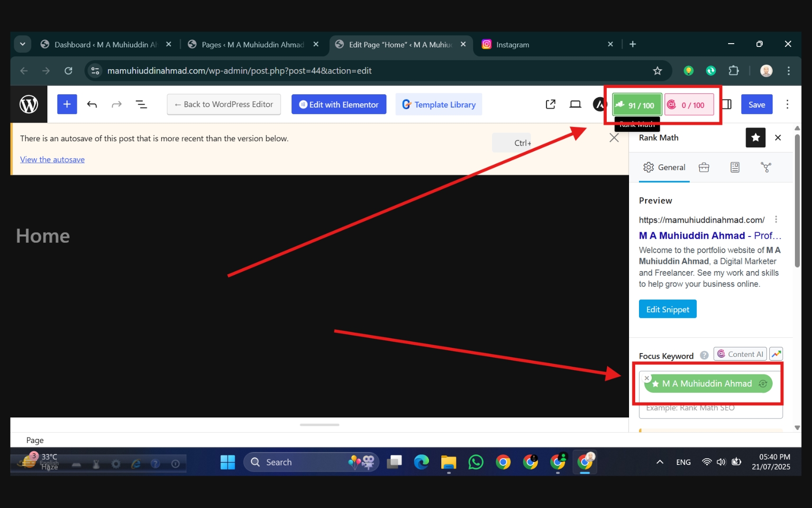
Task: Open the View the autosave link
Action: (52, 160)
